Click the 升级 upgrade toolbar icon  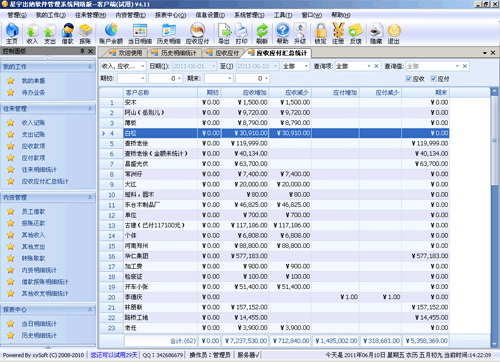(x=300, y=33)
